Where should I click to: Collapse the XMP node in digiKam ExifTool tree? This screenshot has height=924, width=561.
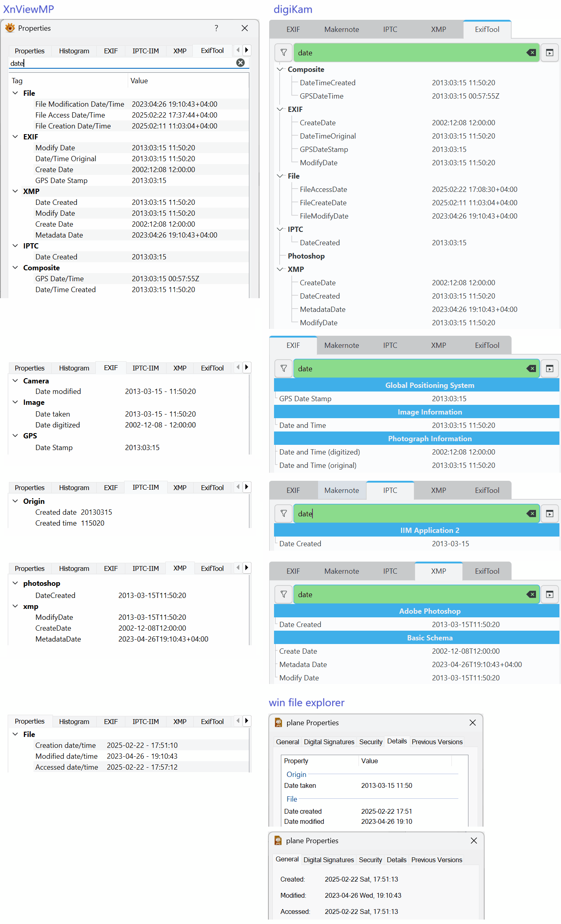coord(280,269)
